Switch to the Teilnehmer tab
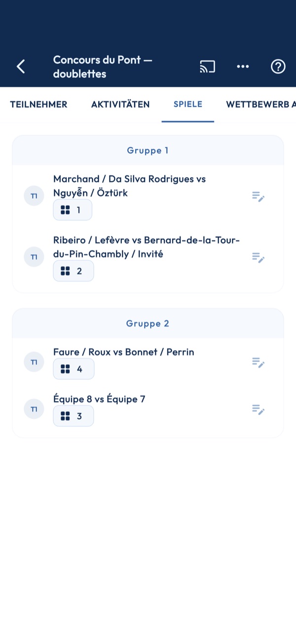296x644 pixels. (x=38, y=104)
